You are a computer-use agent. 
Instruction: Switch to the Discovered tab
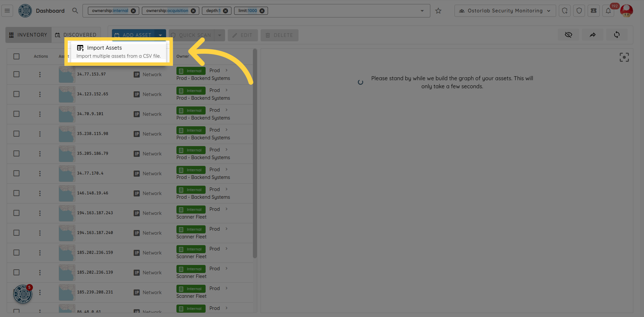click(76, 35)
